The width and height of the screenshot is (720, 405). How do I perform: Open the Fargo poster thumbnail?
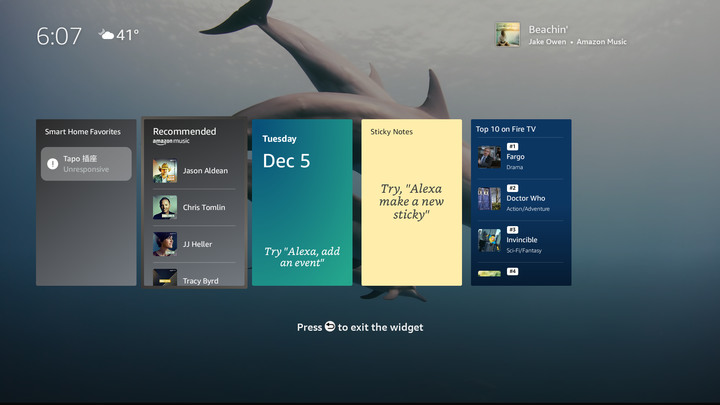coord(489,158)
